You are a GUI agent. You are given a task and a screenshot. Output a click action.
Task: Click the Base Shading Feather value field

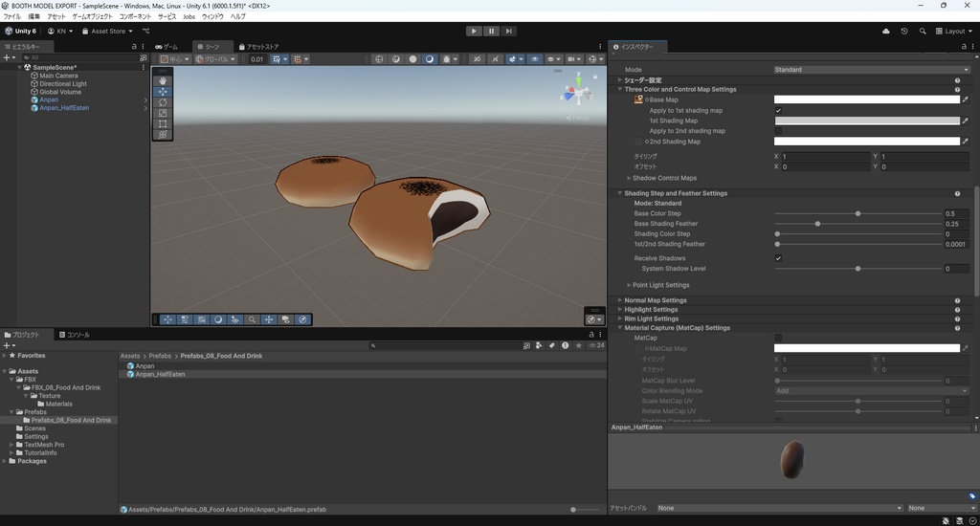pos(956,224)
